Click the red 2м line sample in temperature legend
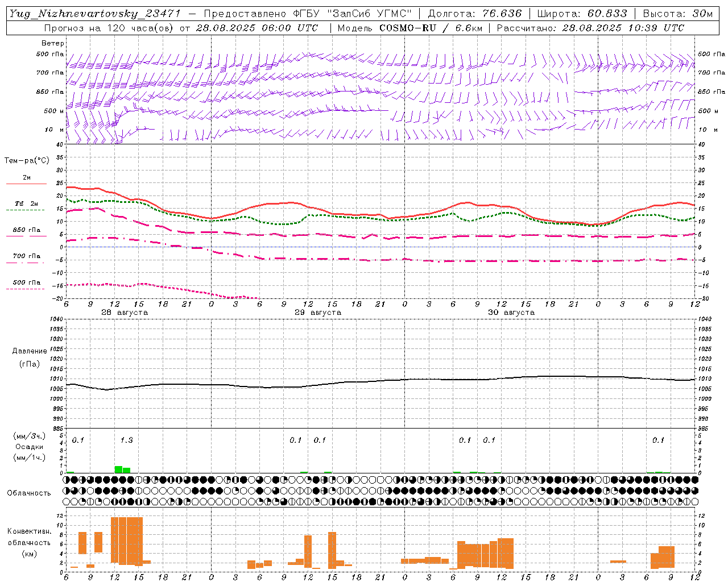Viewport: 728px width, 582px height. pyautogui.click(x=26, y=184)
